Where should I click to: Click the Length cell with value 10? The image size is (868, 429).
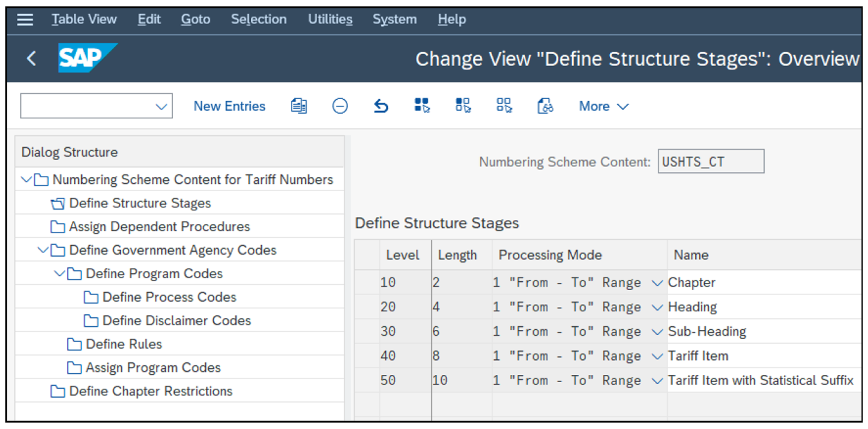click(x=462, y=381)
